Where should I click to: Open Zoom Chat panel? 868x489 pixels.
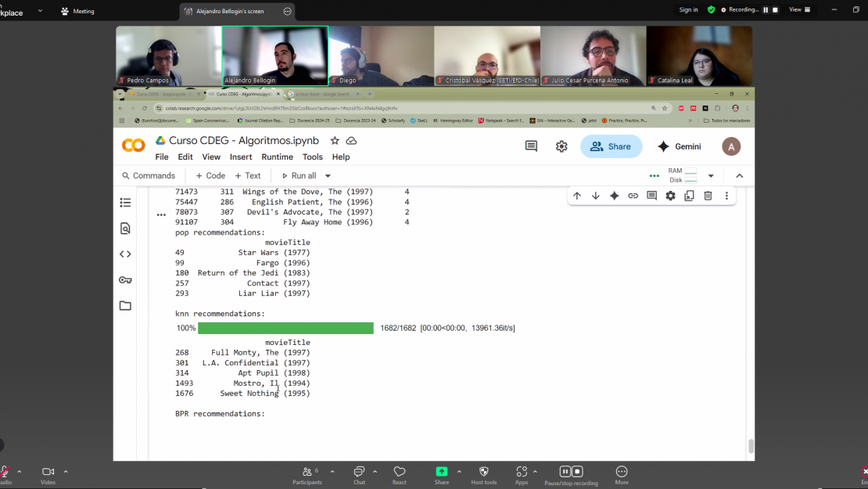pyautogui.click(x=359, y=475)
